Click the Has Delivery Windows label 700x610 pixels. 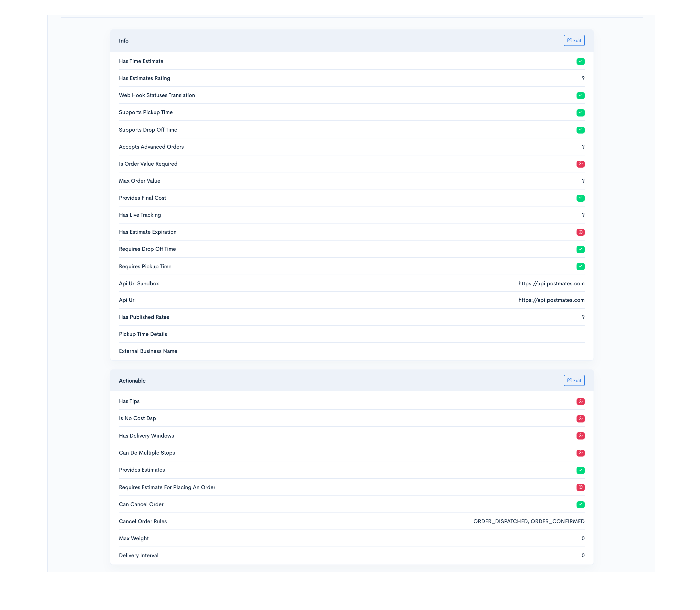pos(146,436)
